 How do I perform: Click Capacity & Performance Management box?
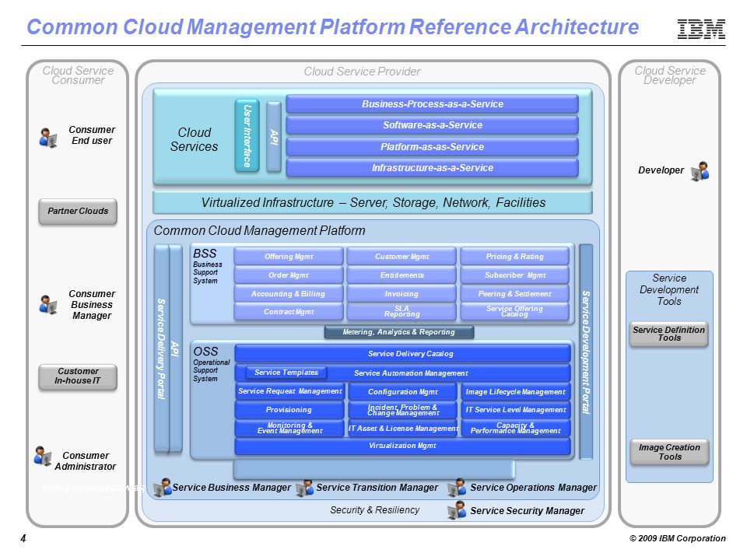[x=515, y=428]
